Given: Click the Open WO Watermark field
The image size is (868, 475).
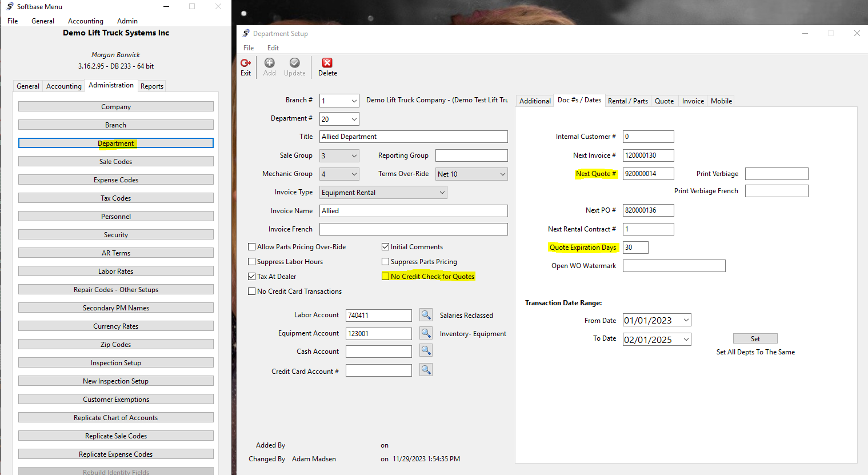Looking at the screenshot, I should (674, 266).
